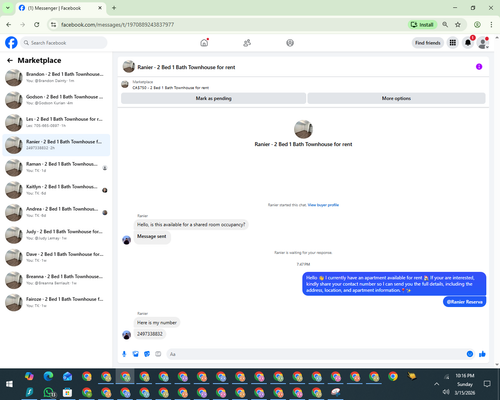Open the purple conversation information icon
This screenshot has height=400, width=500.
[x=479, y=67]
